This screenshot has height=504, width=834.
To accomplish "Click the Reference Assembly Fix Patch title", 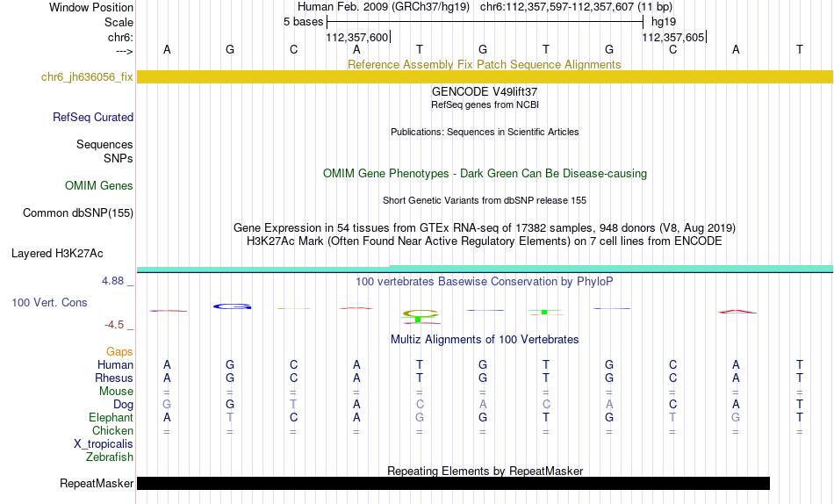I will (485, 64).
